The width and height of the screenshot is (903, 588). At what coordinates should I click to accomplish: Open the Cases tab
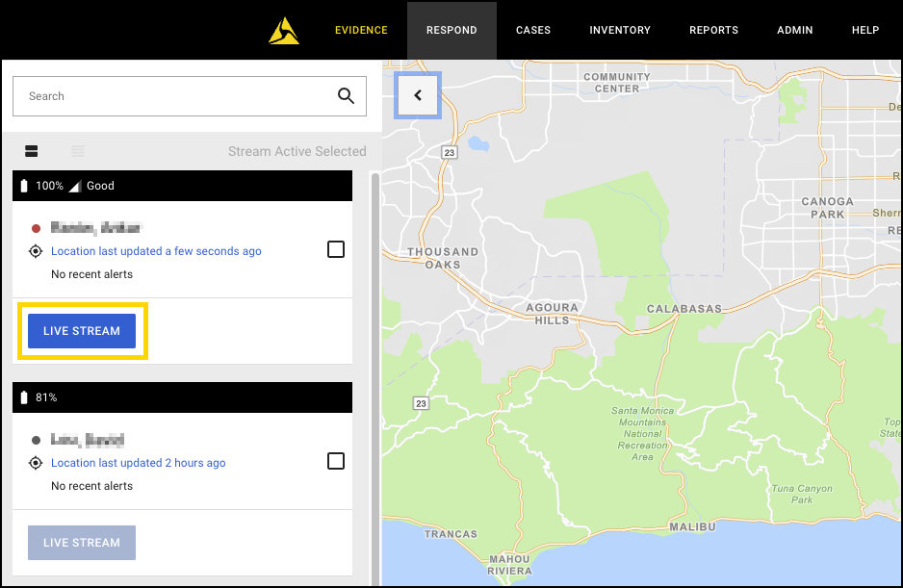[x=533, y=30]
